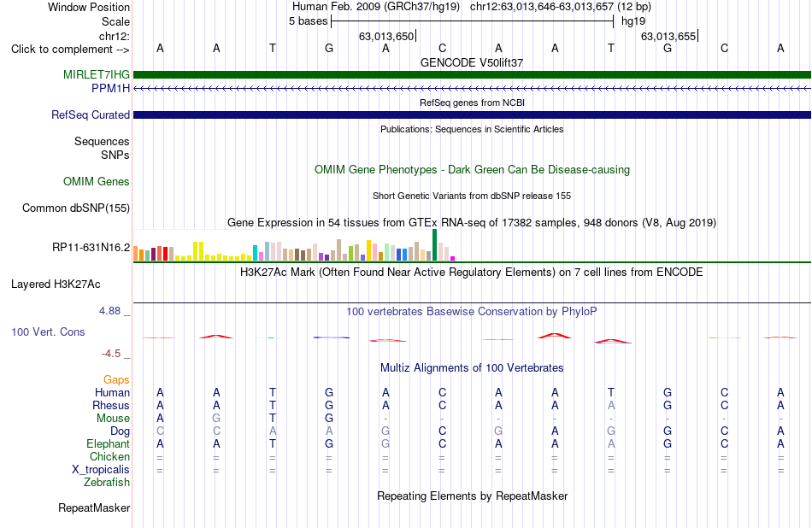
Task: Open the Common dbSNP(155) track label
Action: [x=76, y=208]
